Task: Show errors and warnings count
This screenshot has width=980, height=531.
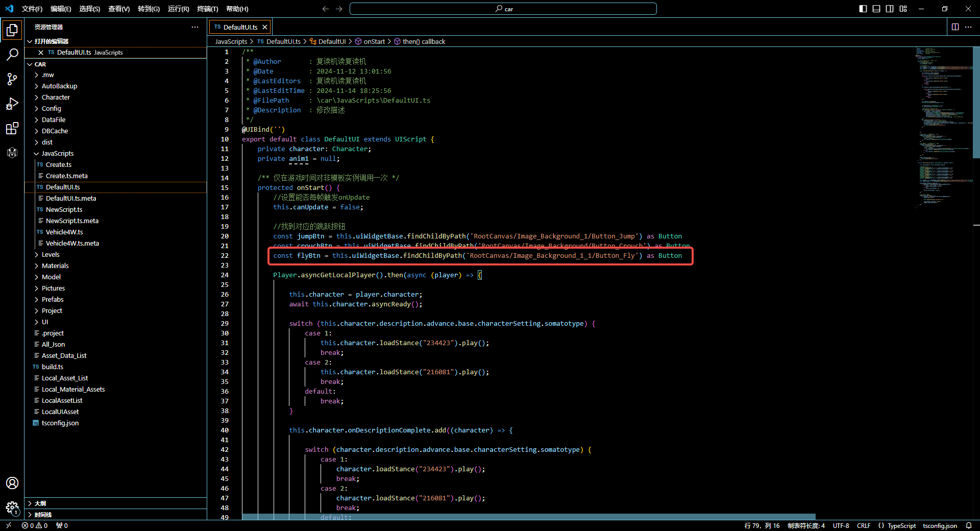Action: click(35, 525)
